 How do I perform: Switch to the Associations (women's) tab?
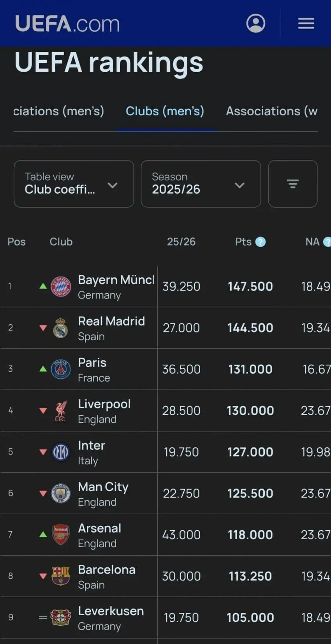tap(272, 111)
